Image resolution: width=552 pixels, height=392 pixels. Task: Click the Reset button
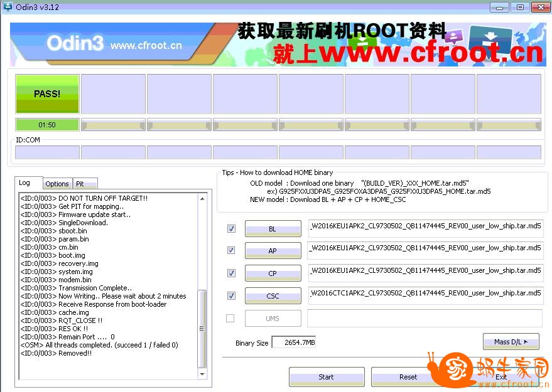pyautogui.click(x=408, y=377)
